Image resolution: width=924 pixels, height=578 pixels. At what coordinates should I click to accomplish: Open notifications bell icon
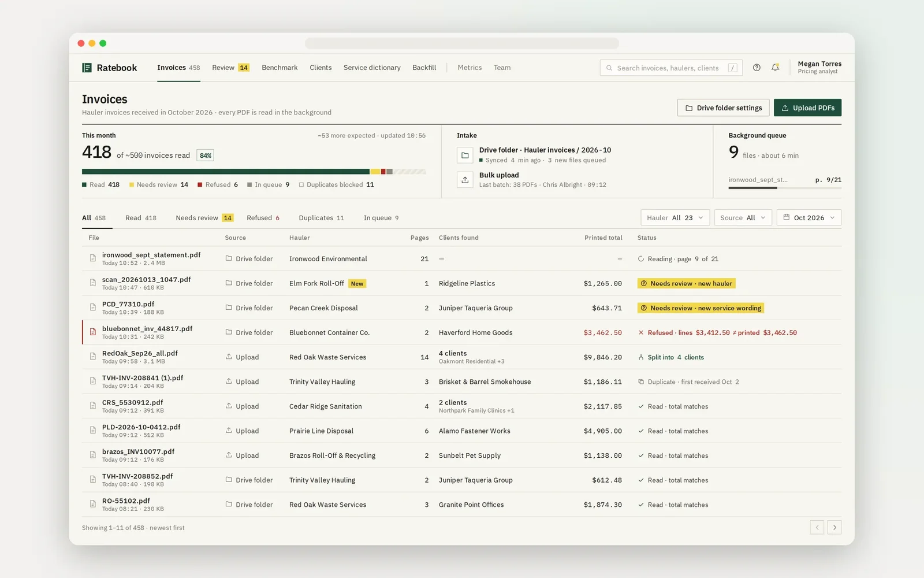[776, 68]
